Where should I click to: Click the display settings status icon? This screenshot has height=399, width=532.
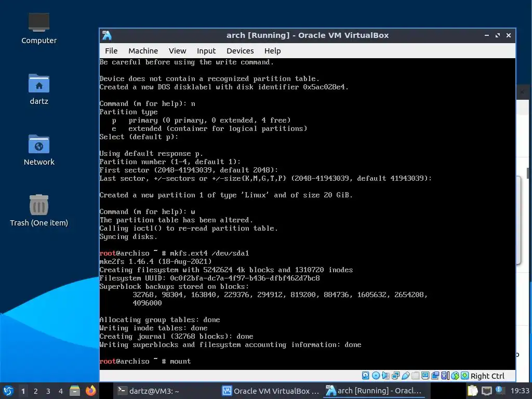click(425, 376)
